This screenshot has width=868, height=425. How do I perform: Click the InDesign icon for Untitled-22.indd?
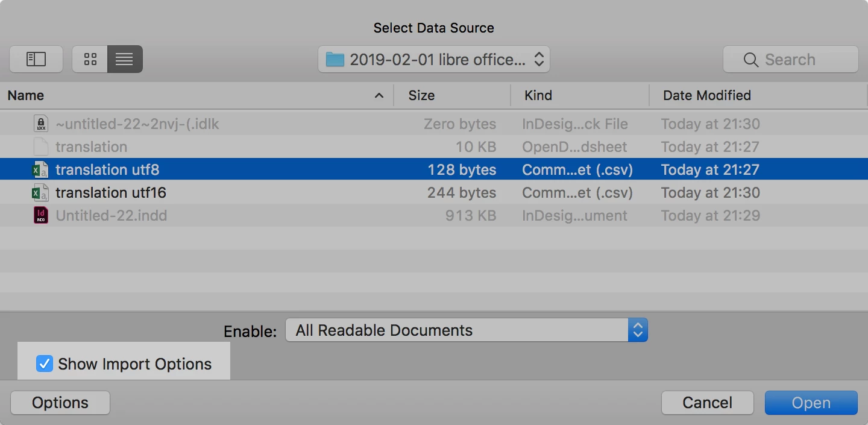pyautogui.click(x=40, y=216)
